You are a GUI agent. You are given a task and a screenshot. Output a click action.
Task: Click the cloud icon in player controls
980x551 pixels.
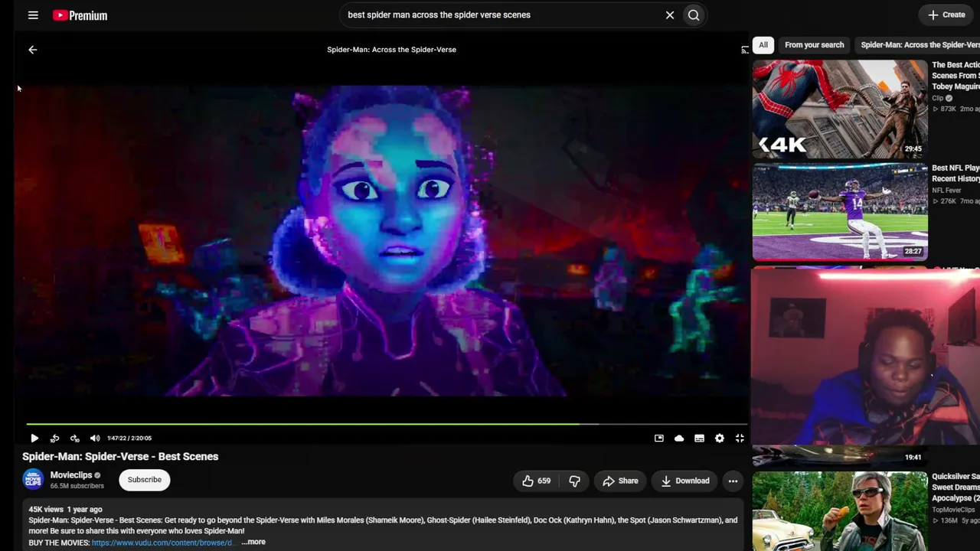click(679, 439)
